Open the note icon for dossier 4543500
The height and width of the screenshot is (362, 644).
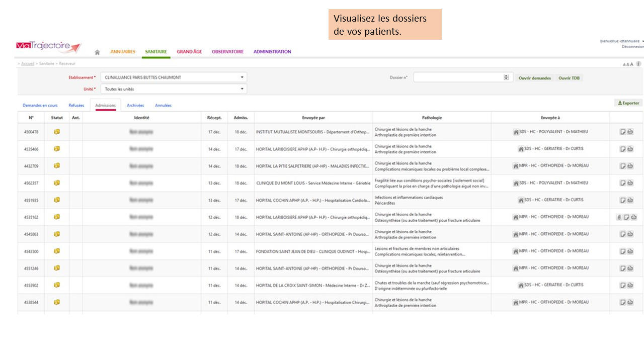623,251
